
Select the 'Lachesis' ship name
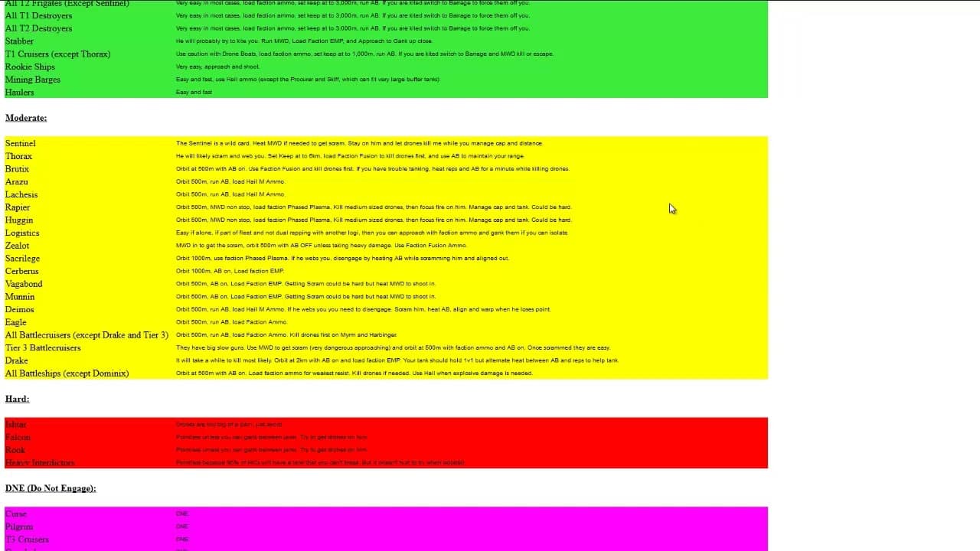21,194
